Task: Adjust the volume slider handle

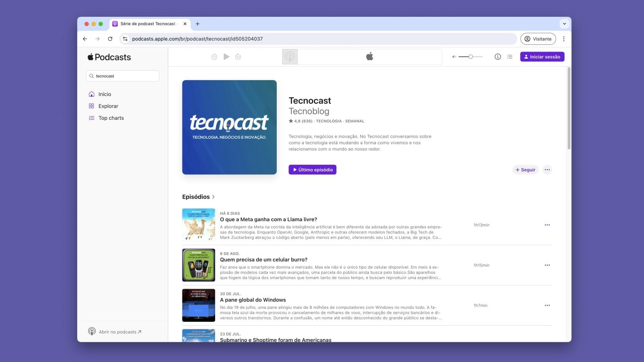Action: click(470, 56)
